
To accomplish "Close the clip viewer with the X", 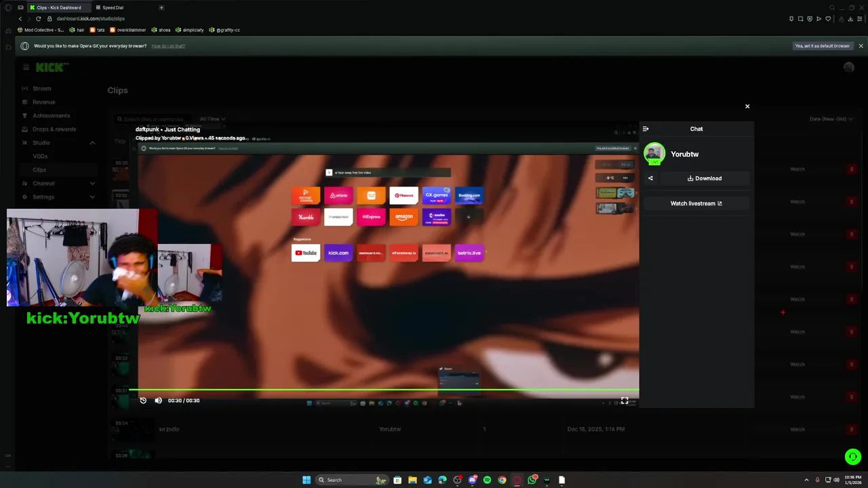I will click(747, 106).
